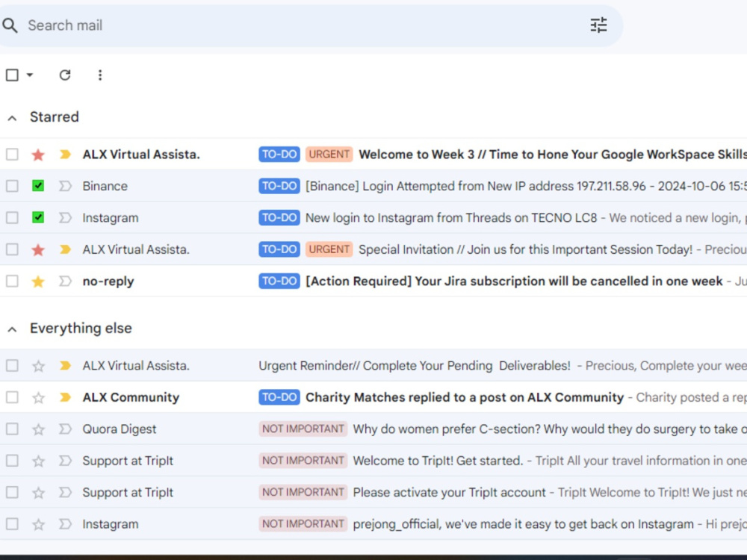Select the no-reply Jira email checkbox
747x560 pixels.
(x=12, y=281)
